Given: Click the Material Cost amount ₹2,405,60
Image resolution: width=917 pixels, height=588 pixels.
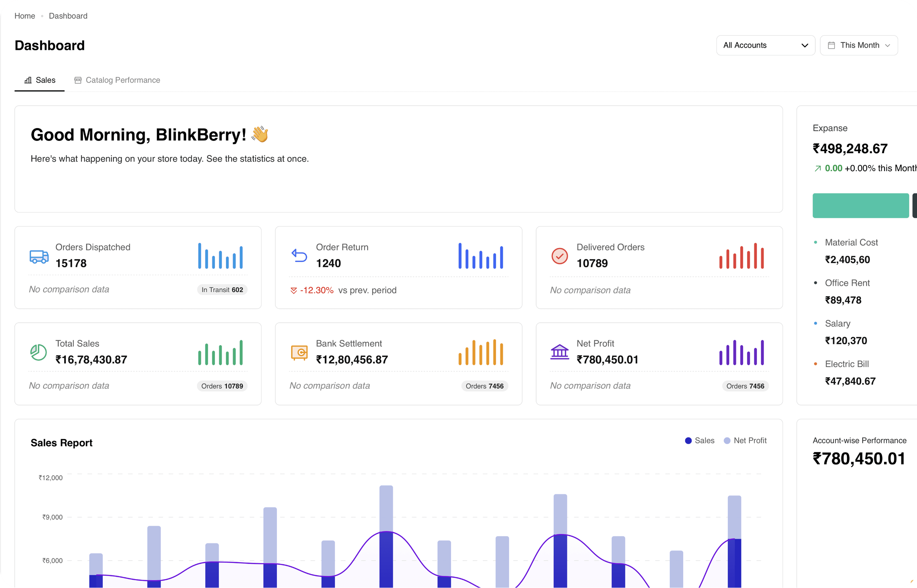Looking at the screenshot, I should (x=847, y=260).
